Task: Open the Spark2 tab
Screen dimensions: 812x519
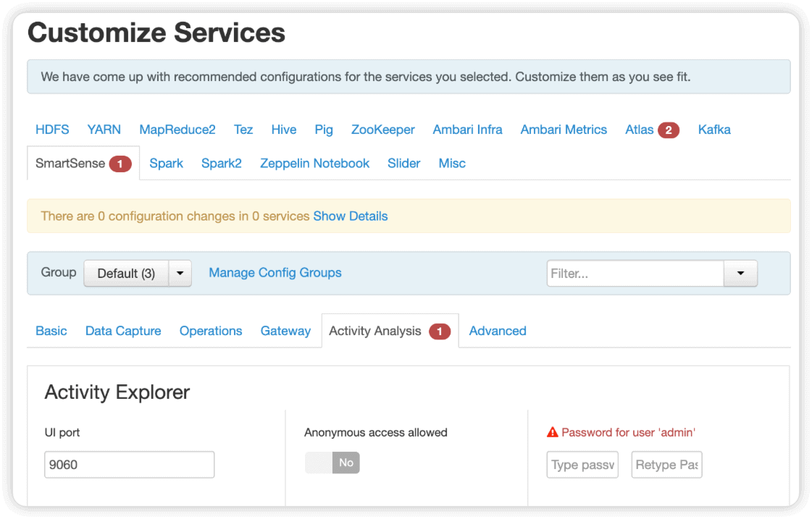Action: (x=222, y=164)
